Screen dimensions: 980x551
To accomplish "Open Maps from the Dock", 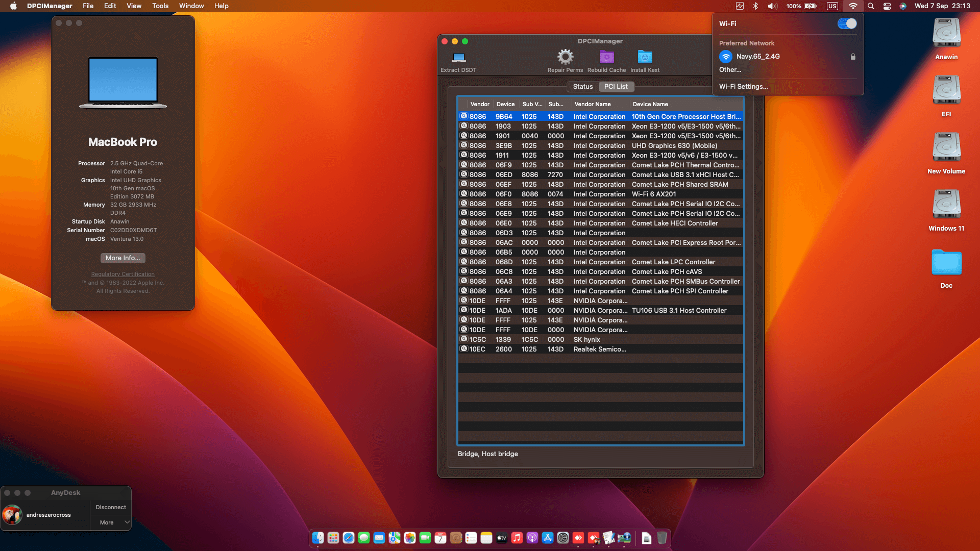I will [x=395, y=538].
